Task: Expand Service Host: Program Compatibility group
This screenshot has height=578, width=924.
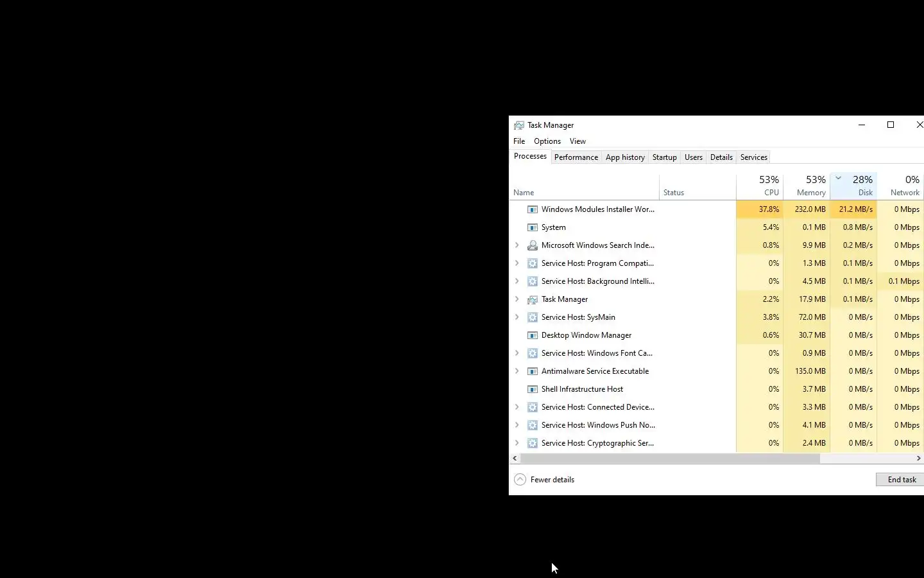Action: point(517,263)
